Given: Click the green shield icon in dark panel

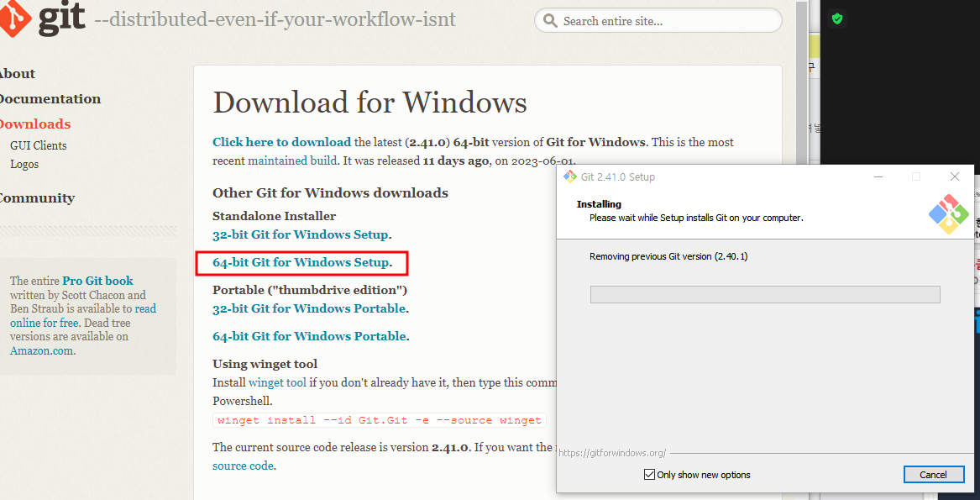Looking at the screenshot, I should [x=837, y=18].
